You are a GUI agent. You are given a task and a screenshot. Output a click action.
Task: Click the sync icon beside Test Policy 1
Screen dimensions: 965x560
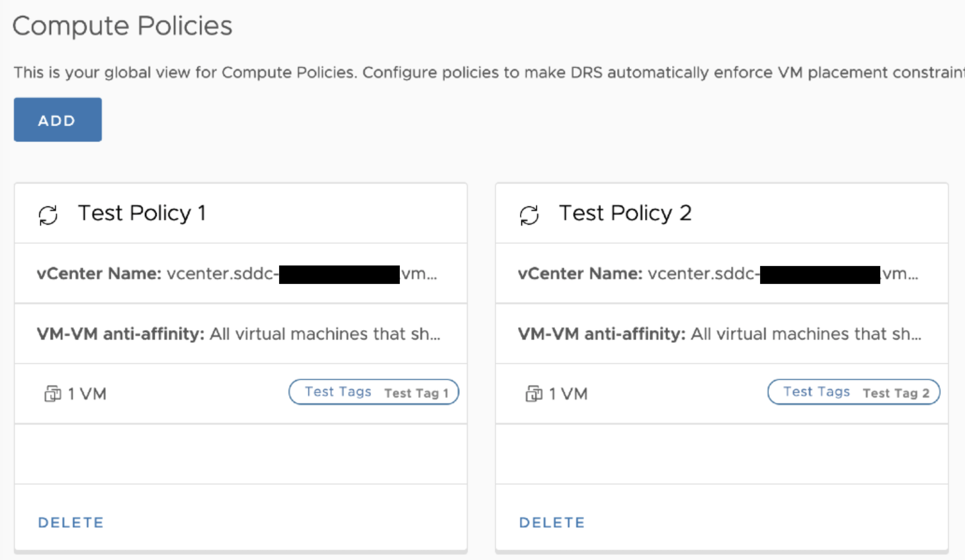click(x=48, y=215)
